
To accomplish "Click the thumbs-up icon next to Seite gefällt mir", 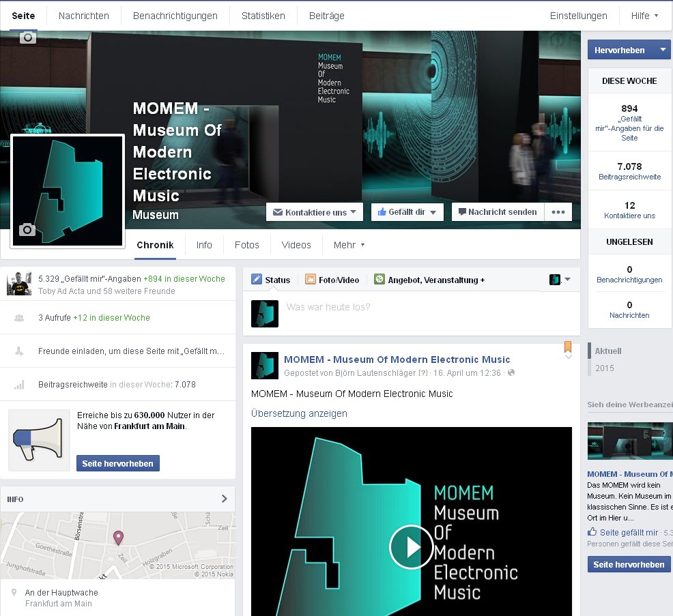I will pos(592,532).
